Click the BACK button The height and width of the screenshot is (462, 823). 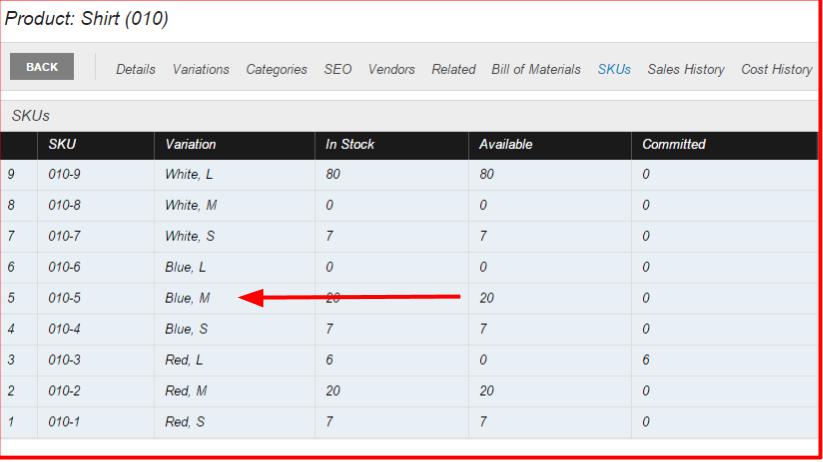click(x=42, y=67)
